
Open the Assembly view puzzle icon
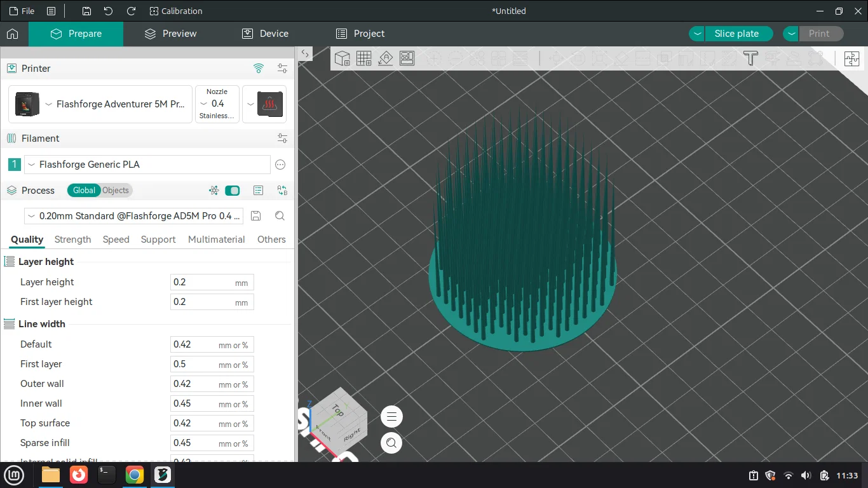pos(851,59)
